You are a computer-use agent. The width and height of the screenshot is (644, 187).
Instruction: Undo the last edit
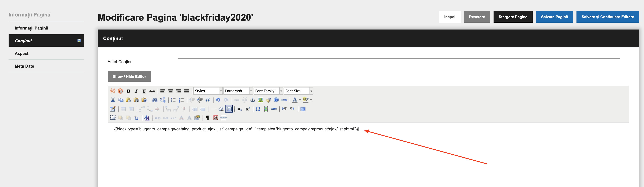tap(218, 100)
